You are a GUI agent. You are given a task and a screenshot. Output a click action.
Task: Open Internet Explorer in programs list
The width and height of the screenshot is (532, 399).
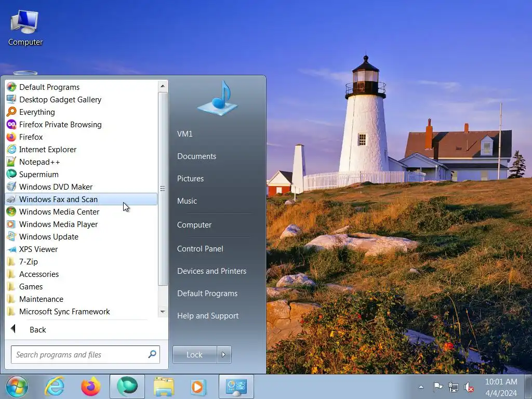click(11, 149)
